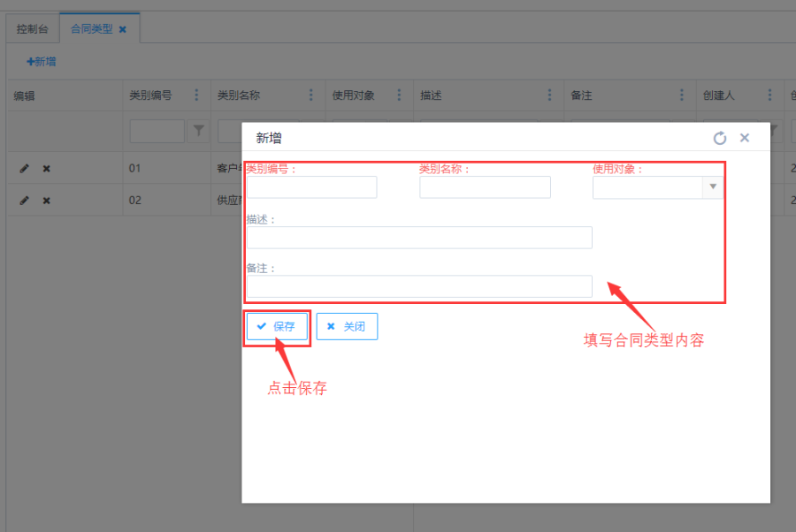Click the +新增 add link

[x=42, y=62]
